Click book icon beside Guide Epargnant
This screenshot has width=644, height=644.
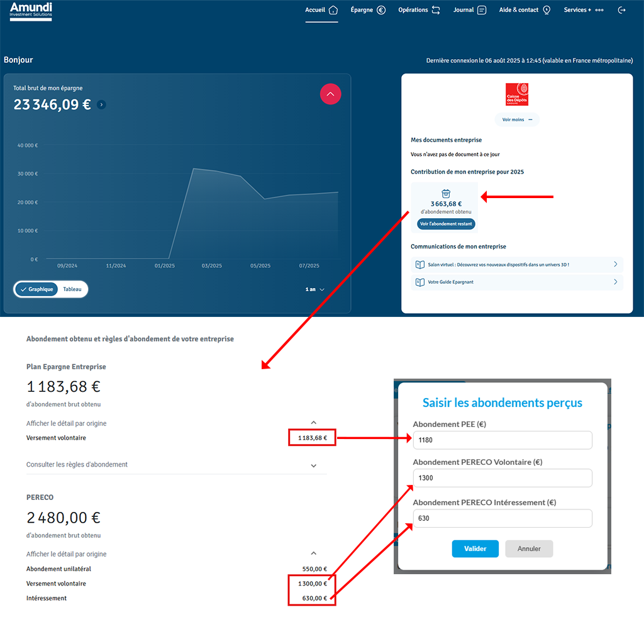(419, 282)
